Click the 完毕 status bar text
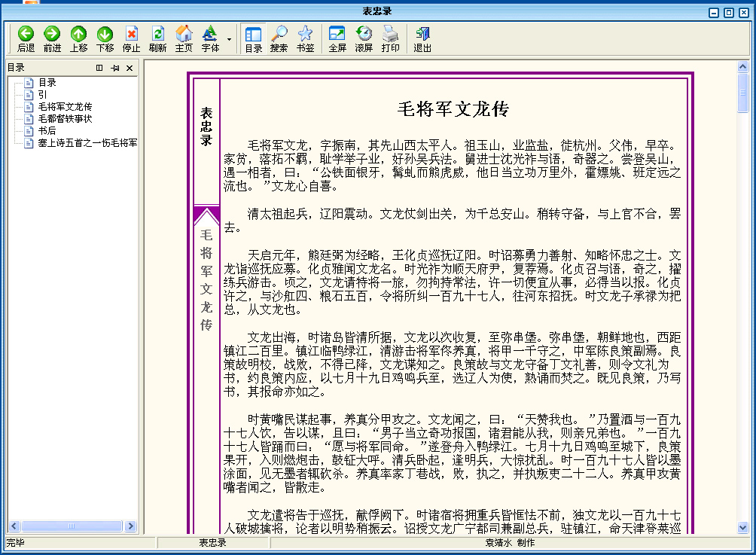Viewport: 756px width, 555px height. pos(15,542)
